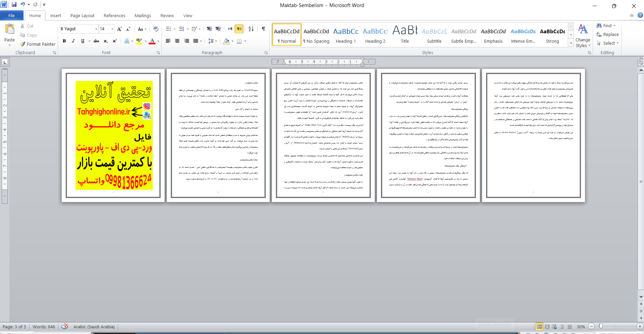
Task: Click the Decrease Indent icon
Action: [x=209, y=29]
